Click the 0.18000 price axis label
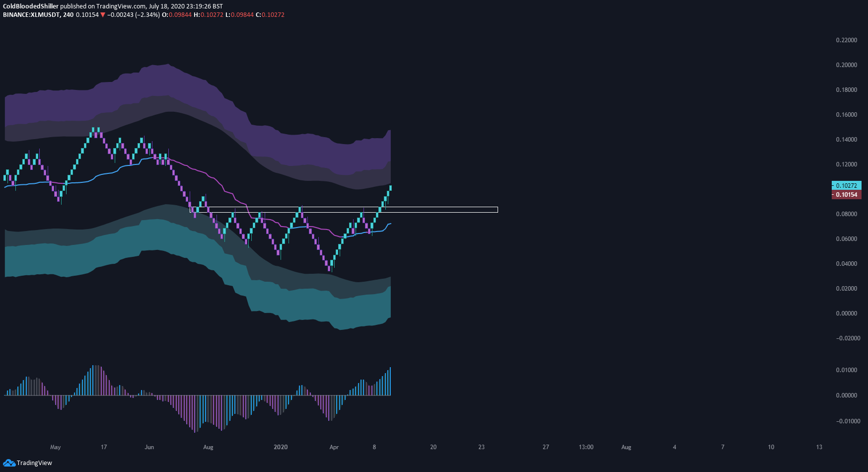 [x=847, y=90]
